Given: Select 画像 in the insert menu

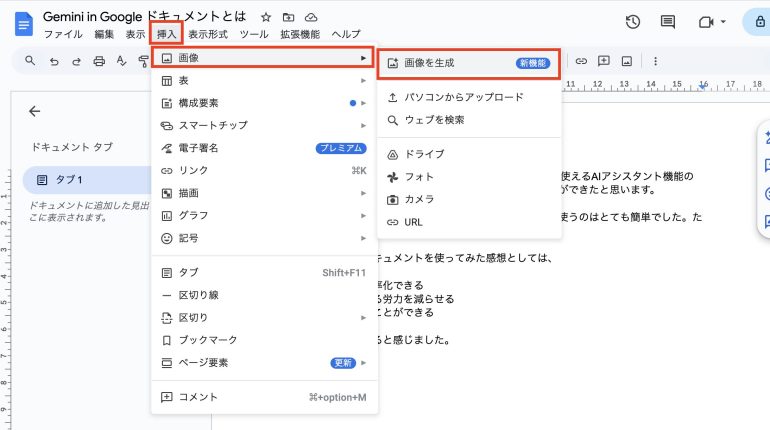Looking at the screenshot, I should (264, 58).
